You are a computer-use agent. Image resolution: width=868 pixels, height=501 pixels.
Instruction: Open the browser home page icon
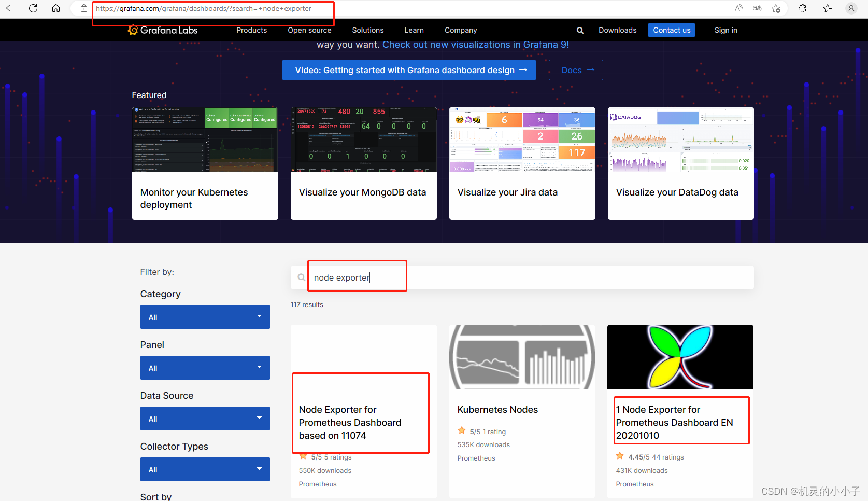tap(56, 8)
